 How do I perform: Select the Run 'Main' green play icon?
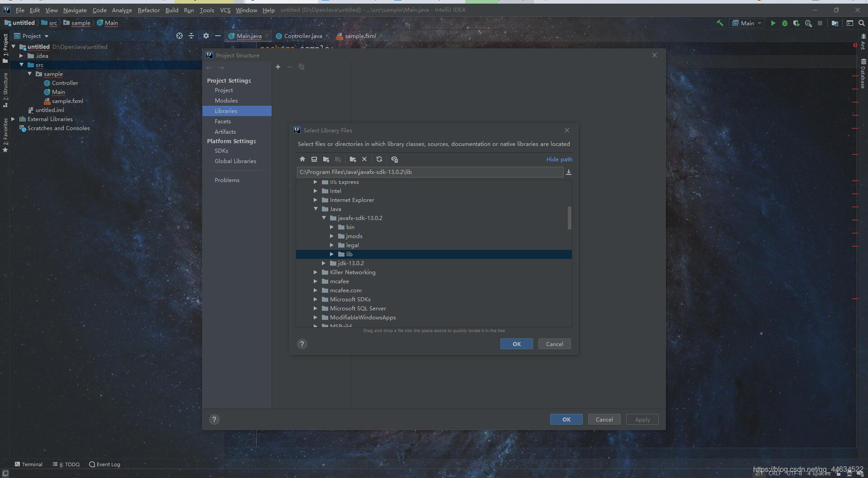point(773,23)
